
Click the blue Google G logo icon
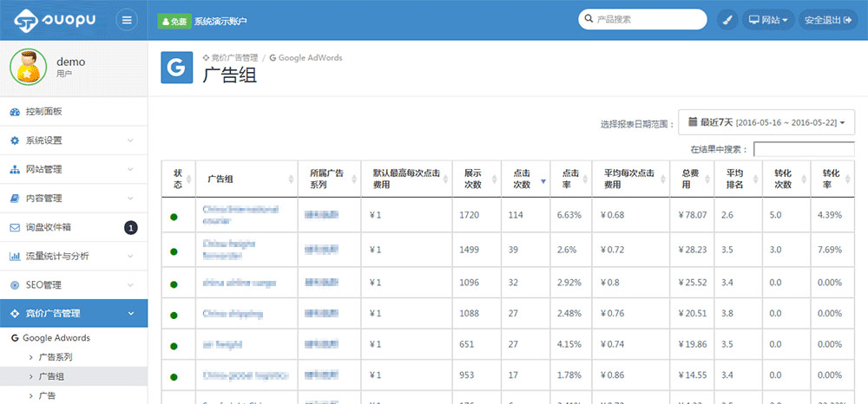176,68
